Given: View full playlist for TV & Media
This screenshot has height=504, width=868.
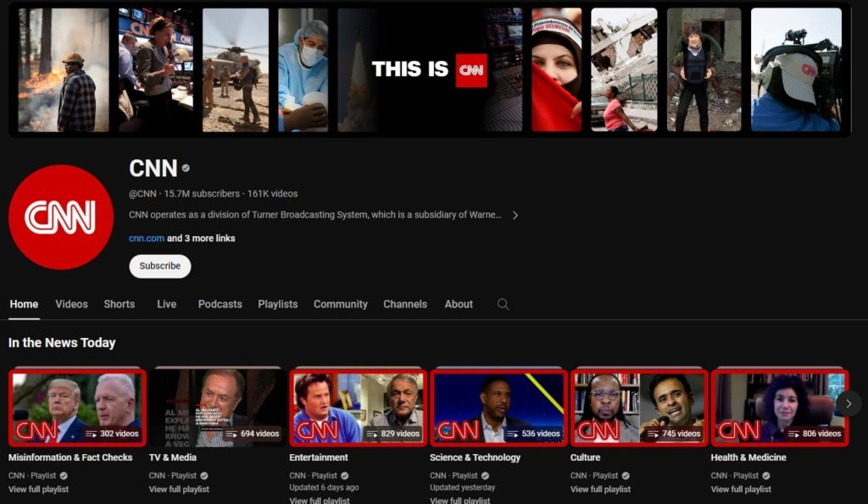Looking at the screenshot, I should pos(179,490).
